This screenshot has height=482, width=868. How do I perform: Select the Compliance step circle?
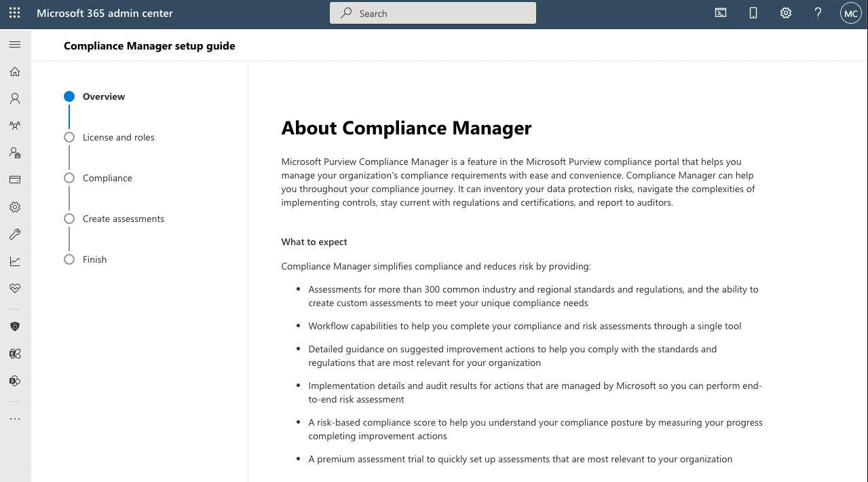pos(69,177)
